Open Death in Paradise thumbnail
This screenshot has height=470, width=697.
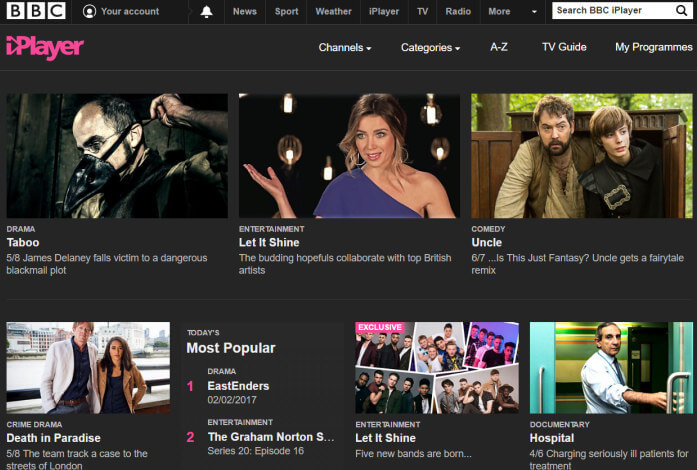click(88, 368)
